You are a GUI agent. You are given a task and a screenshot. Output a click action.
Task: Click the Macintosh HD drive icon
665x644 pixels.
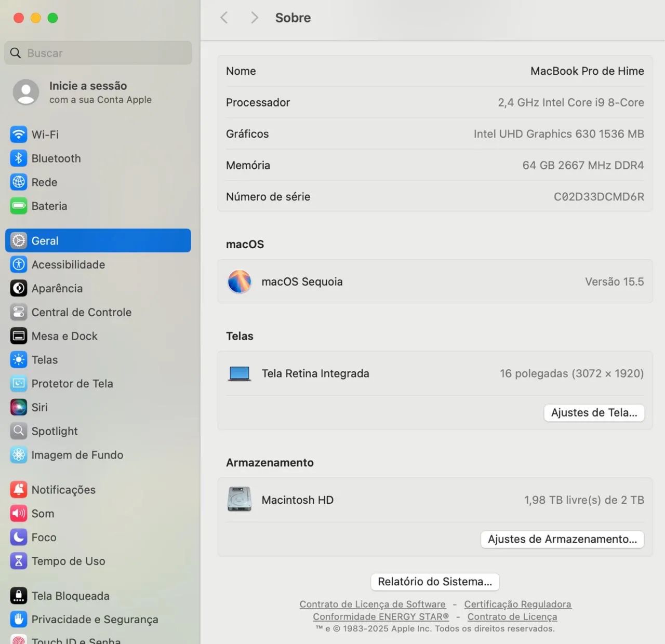click(x=240, y=499)
